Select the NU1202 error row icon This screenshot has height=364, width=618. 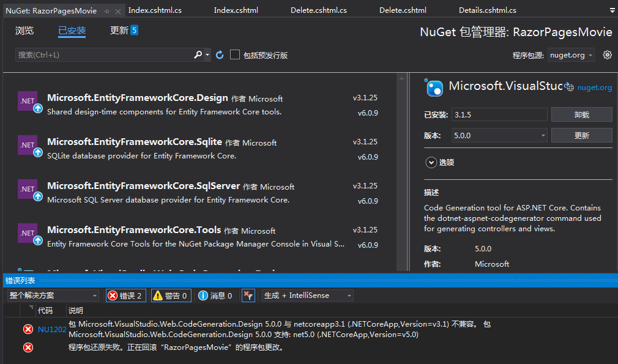pos(28,329)
